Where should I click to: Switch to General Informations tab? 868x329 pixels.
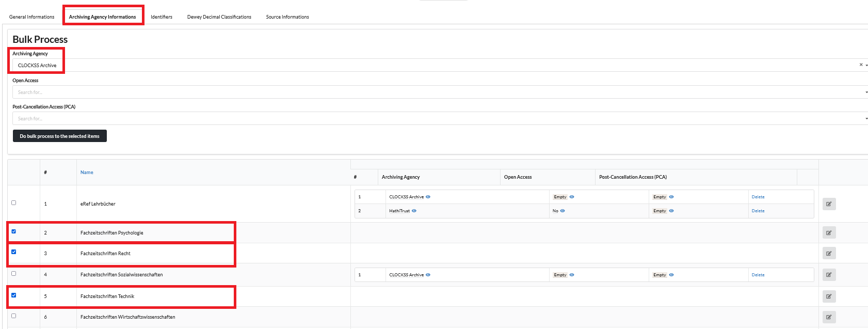[x=31, y=17]
